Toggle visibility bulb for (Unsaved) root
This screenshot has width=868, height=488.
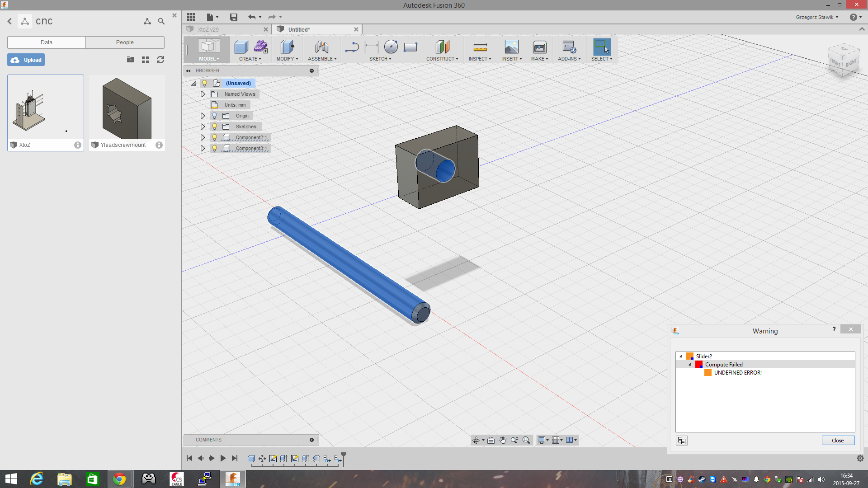pyautogui.click(x=205, y=83)
